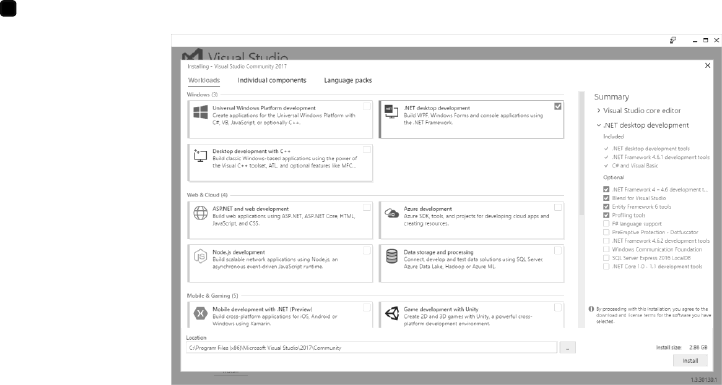
Task: Open the Individual components tab
Action: pyautogui.click(x=272, y=80)
